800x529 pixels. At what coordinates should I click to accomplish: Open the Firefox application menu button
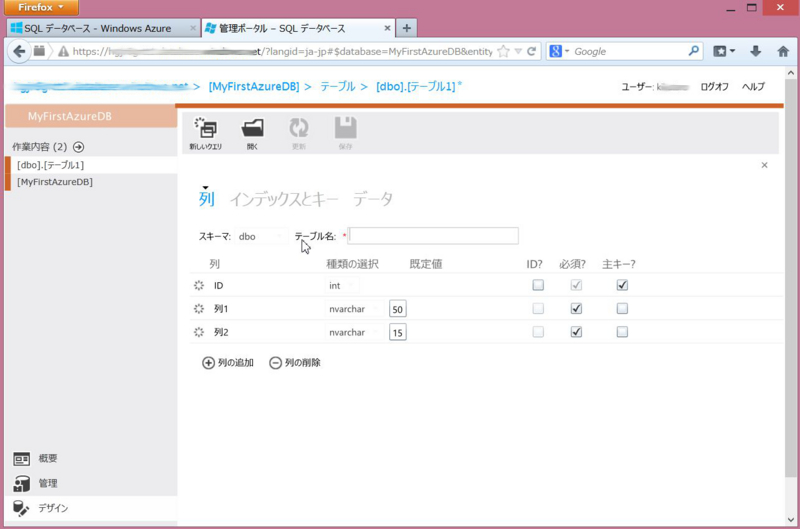click(x=41, y=7)
